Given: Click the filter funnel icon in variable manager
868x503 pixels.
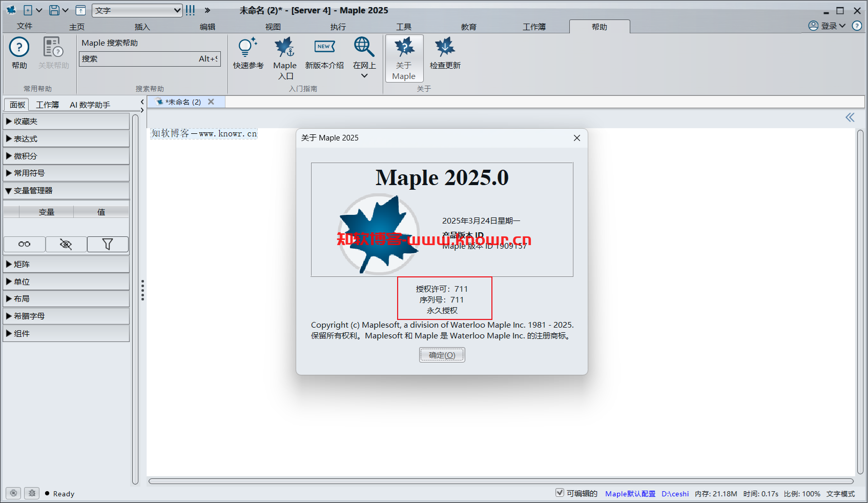Looking at the screenshot, I should (108, 244).
